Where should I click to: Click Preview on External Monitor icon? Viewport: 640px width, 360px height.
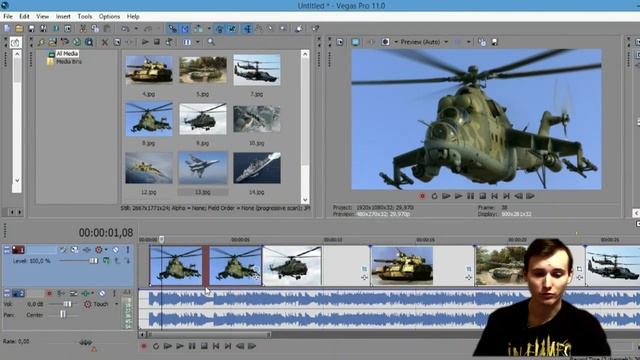(x=356, y=42)
